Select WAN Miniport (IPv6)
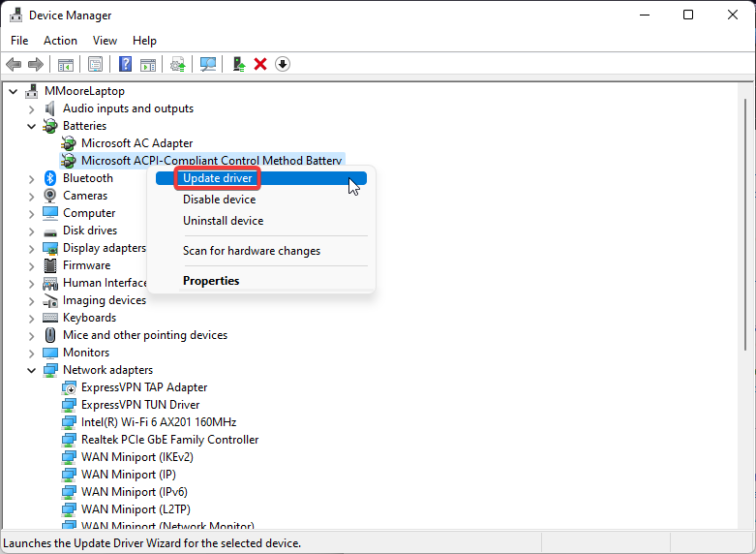This screenshot has height=554, width=756. point(134,492)
